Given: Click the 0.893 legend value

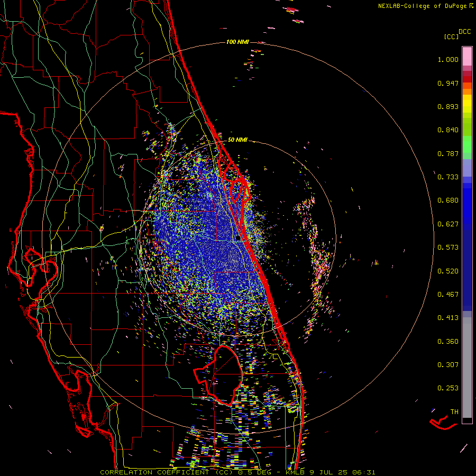Looking at the screenshot, I should [448, 106].
